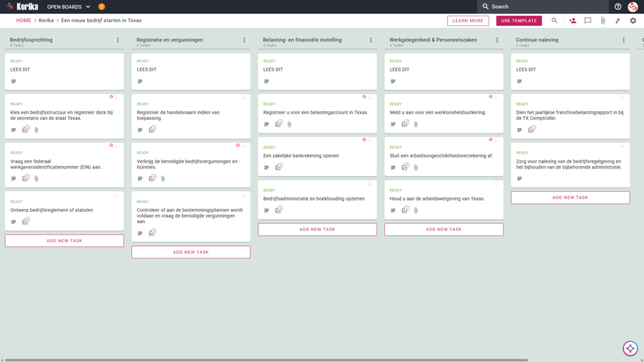Add new task in Continue naleving column
This screenshot has width=644, height=362.
570,197
